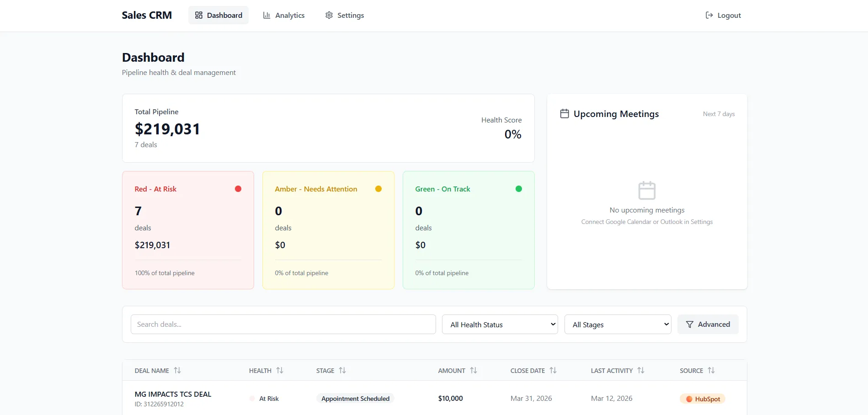
Task: Sort by Close Date column arrows
Action: pos(553,370)
